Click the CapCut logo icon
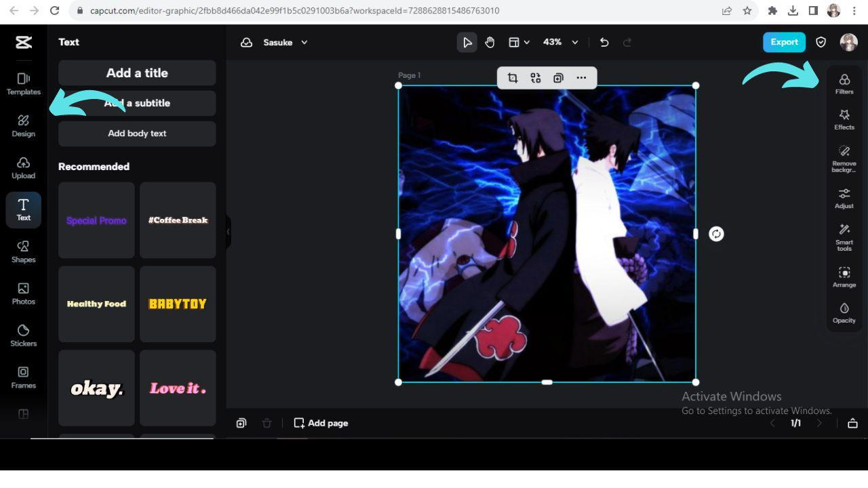The image size is (868, 488). click(24, 43)
